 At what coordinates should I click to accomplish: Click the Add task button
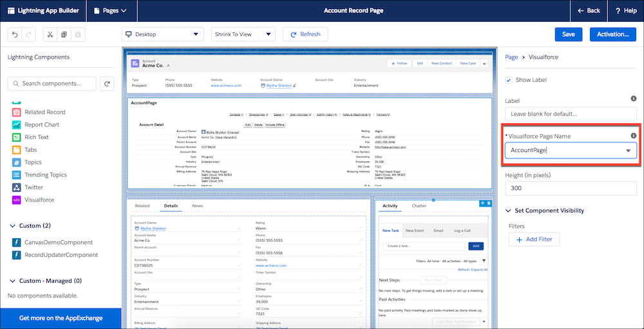click(476, 246)
